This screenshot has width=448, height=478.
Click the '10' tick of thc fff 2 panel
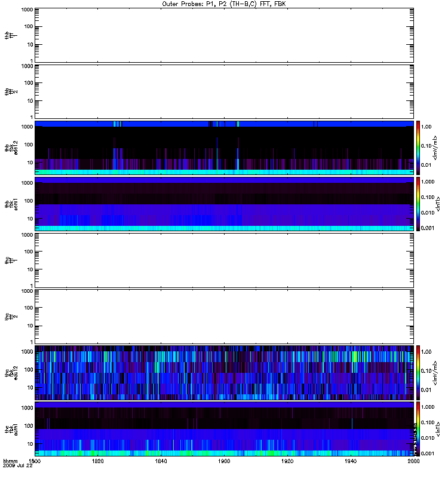click(30, 326)
